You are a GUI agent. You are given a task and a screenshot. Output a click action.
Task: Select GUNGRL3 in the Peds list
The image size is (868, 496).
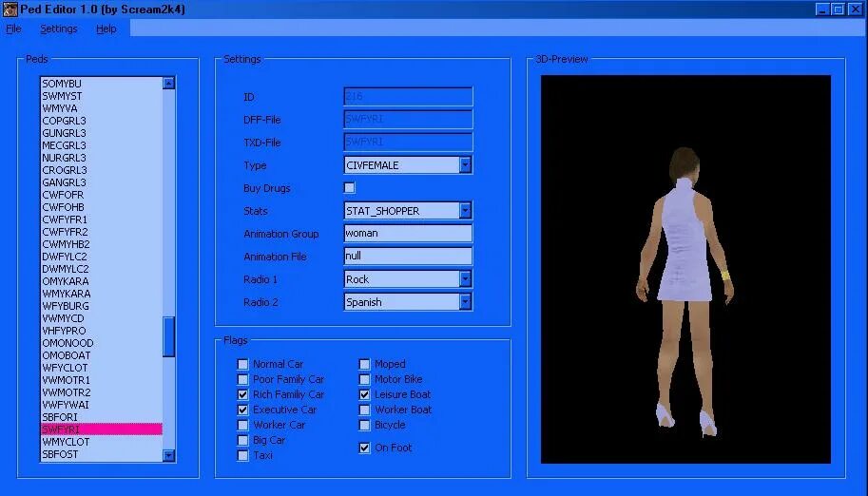click(x=102, y=133)
